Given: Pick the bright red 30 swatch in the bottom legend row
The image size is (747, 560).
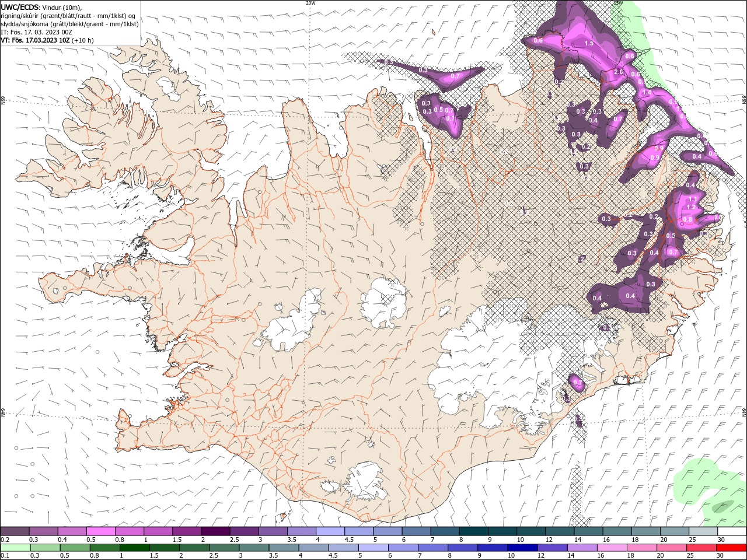Looking at the screenshot, I should (731, 548).
